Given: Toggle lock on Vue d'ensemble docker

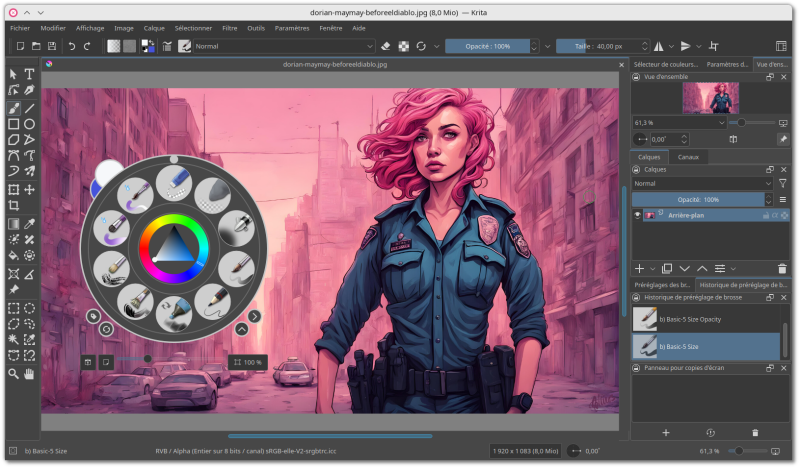Looking at the screenshot, I should [x=636, y=77].
